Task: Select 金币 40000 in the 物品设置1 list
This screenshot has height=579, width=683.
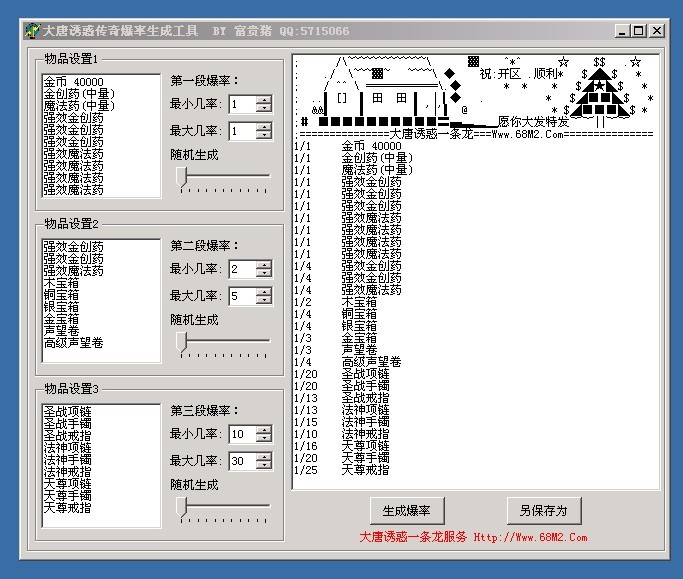Action: point(73,82)
